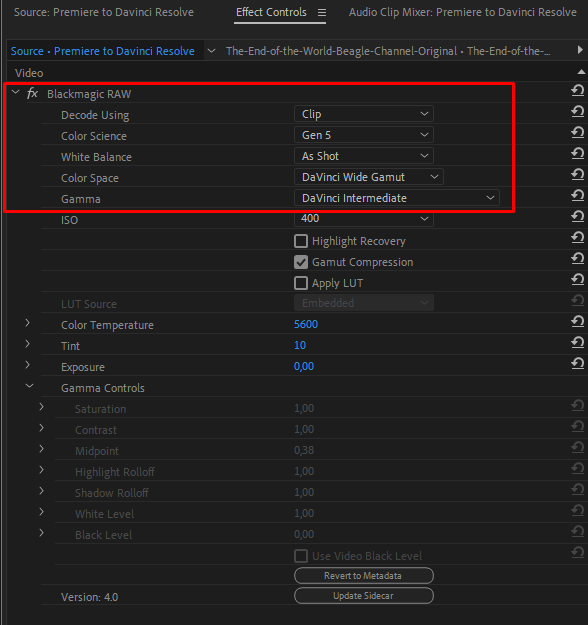Enable the Highlight Recovery checkbox

tap(301, 241)
